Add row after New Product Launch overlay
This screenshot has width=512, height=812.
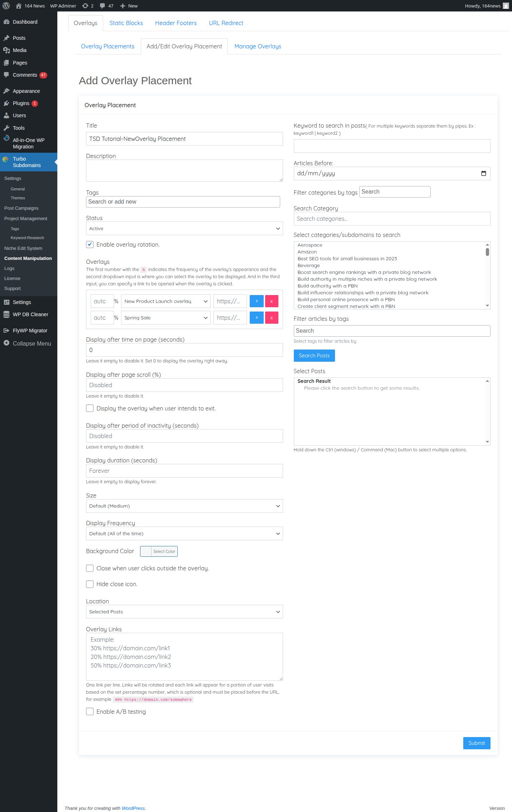(x=257, y=301)
